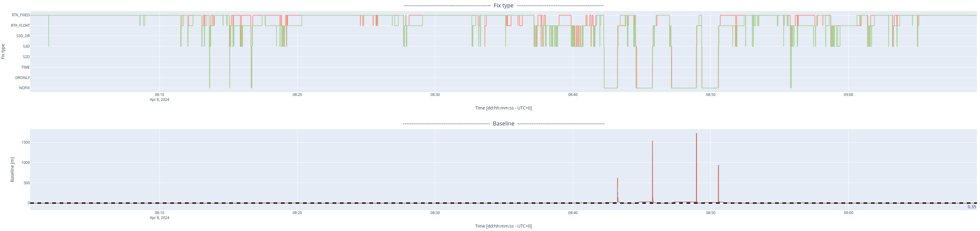Click the "Baseline" chart title
980x231 pixels.
pos(503,124)
